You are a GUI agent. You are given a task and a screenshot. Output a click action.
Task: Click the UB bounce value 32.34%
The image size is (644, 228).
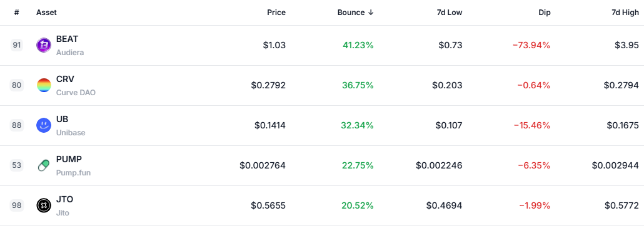pyautogui.click(x=357, y=125)
